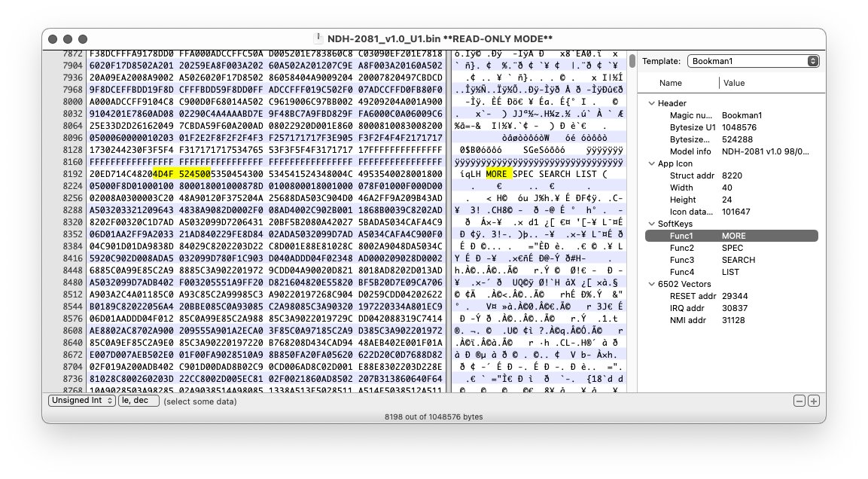
Task: Click the offset 8512 row label
Action: point(72,294)
